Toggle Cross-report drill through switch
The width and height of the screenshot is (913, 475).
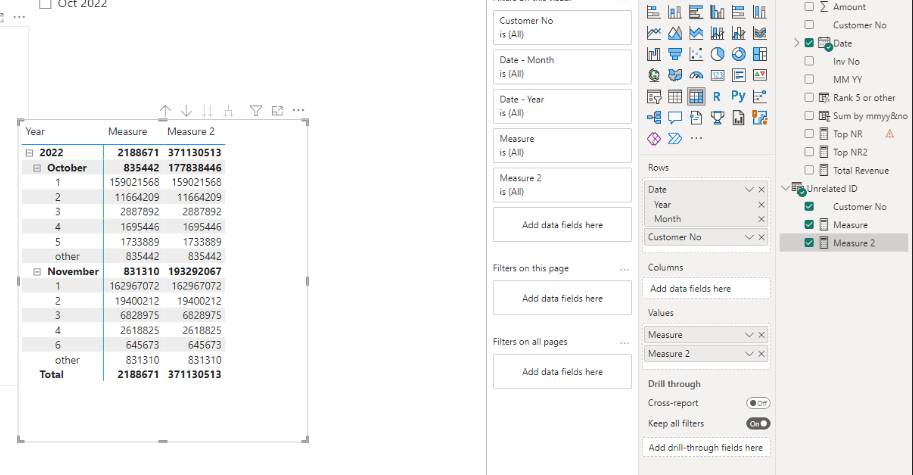758,403
